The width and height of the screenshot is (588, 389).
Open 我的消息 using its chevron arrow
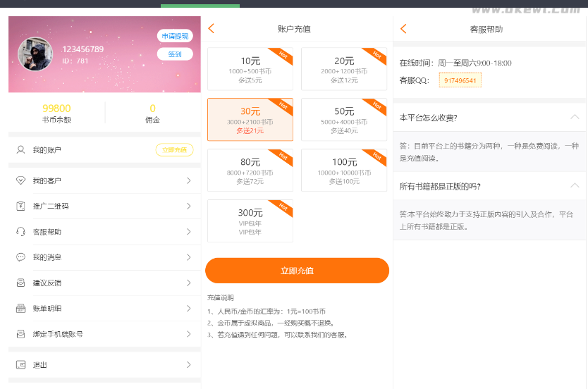[x=189, y=257]
